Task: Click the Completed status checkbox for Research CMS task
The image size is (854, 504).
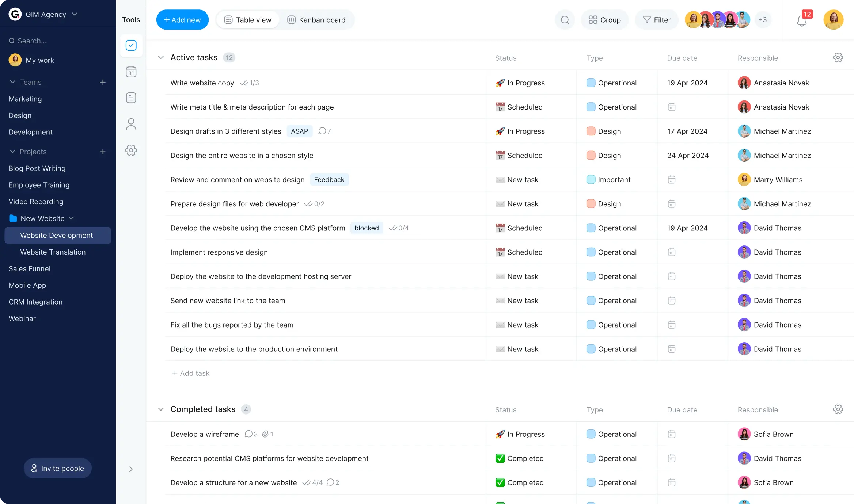Action: [500, 458]
